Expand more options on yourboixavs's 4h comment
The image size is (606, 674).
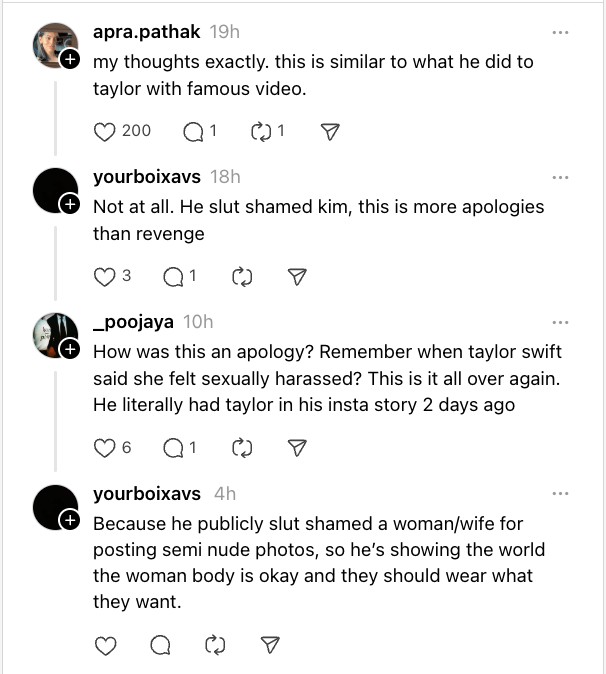(x=560, y=494)
